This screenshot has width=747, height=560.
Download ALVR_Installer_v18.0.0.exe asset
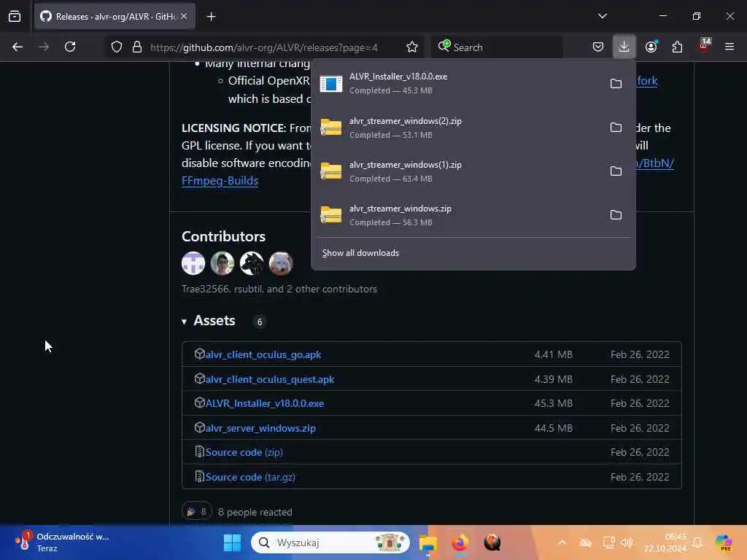coord(264,403)
